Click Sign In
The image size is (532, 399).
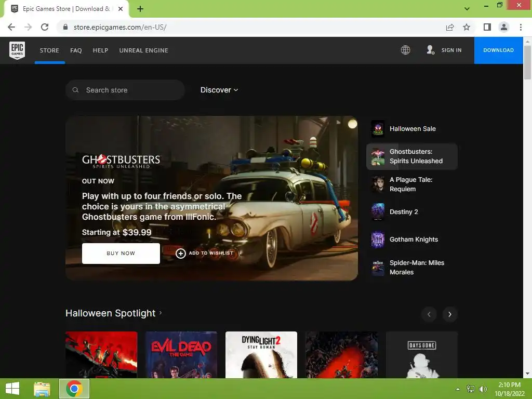pyautogui.click(x=451, y=50)
